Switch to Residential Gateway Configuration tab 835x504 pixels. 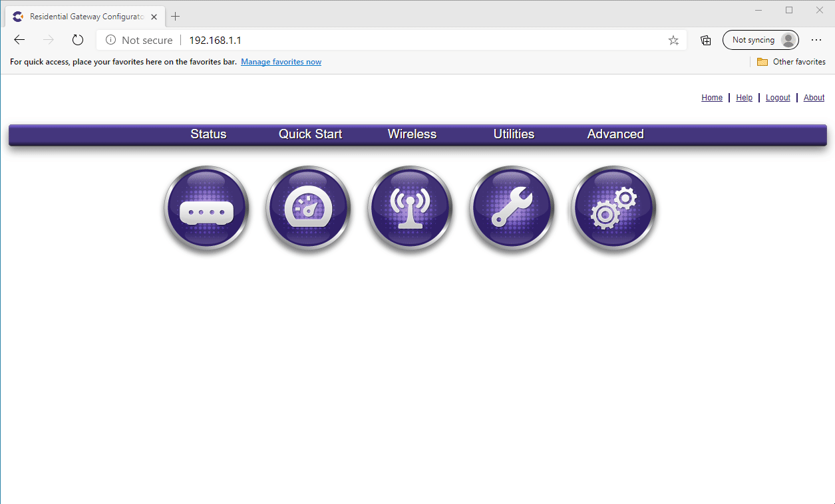coord(85,17)
